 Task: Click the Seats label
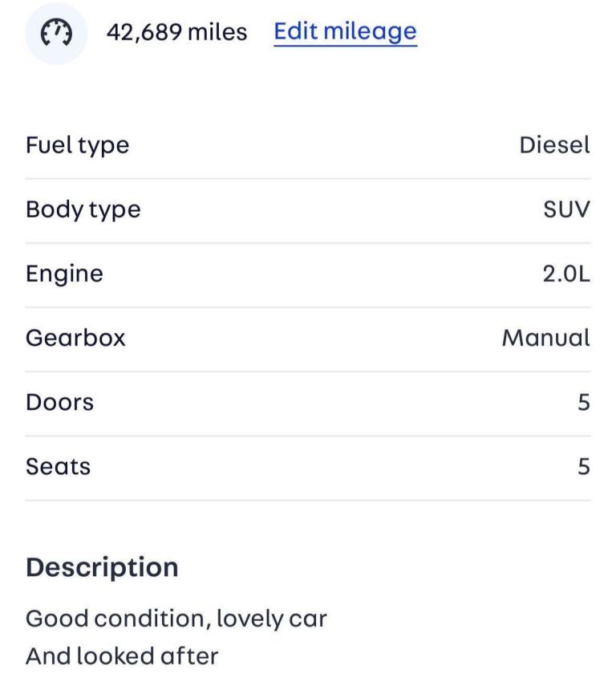pyautogui.click(x=58, y=466)
